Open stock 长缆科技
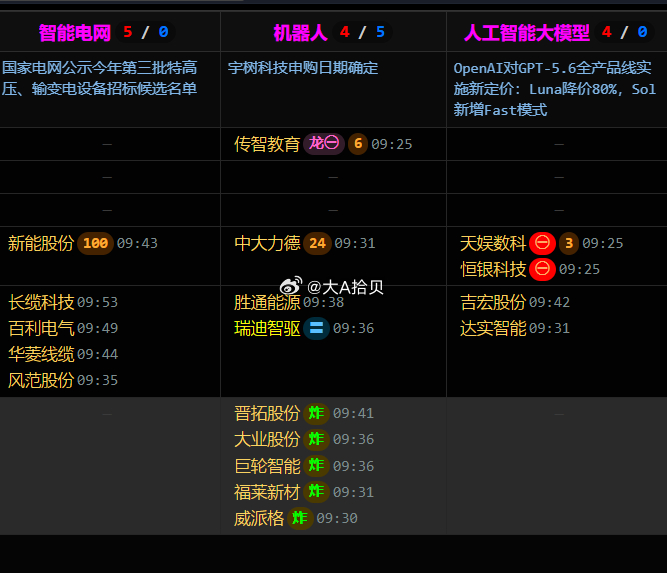667x573 pixels. coord(41,302)
